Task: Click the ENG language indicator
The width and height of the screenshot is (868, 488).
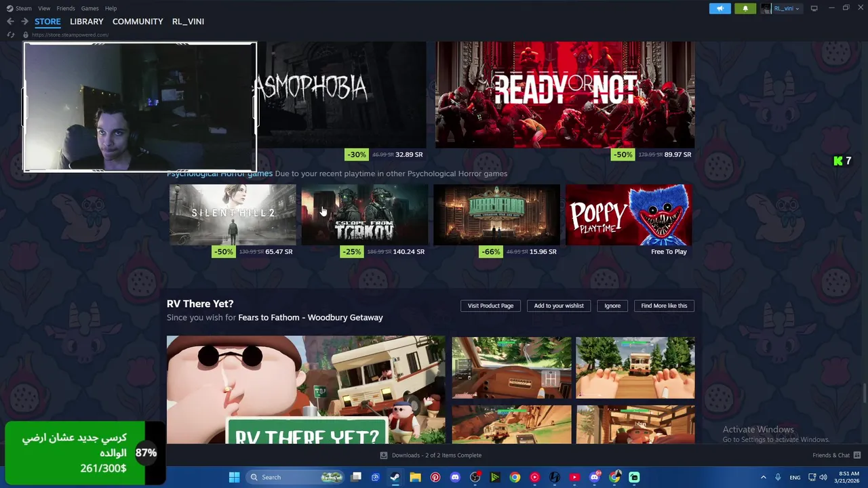Action: click(x=795, y=477)
